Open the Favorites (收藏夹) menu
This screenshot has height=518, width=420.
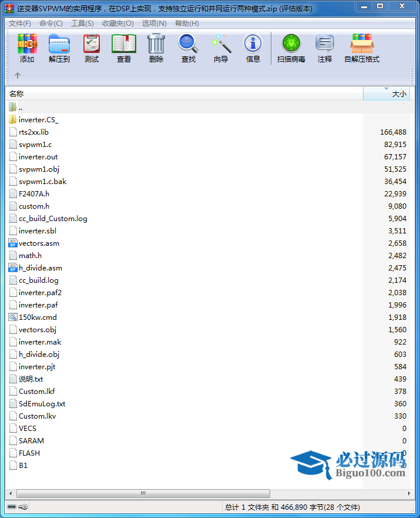pos(118,24)
